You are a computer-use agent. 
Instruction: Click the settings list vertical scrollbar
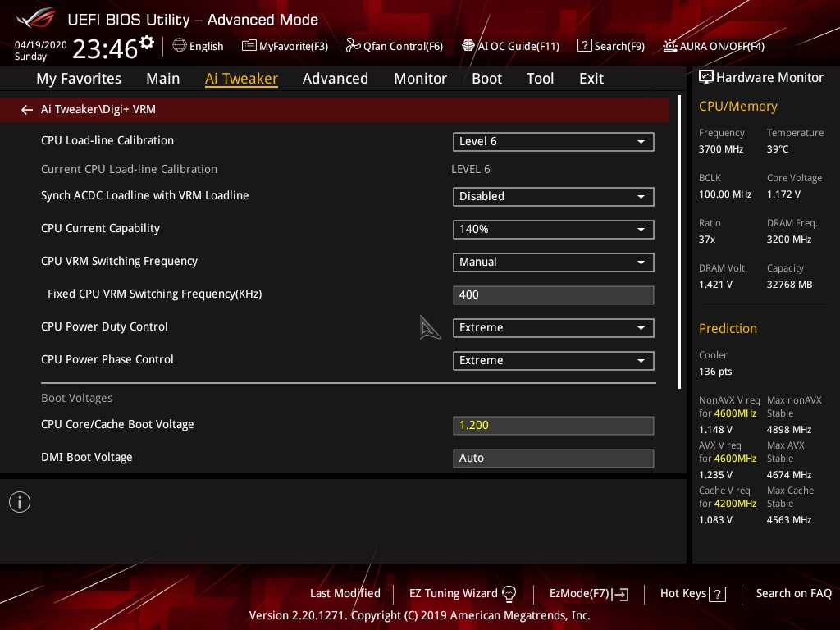click(x=679, y=242)
